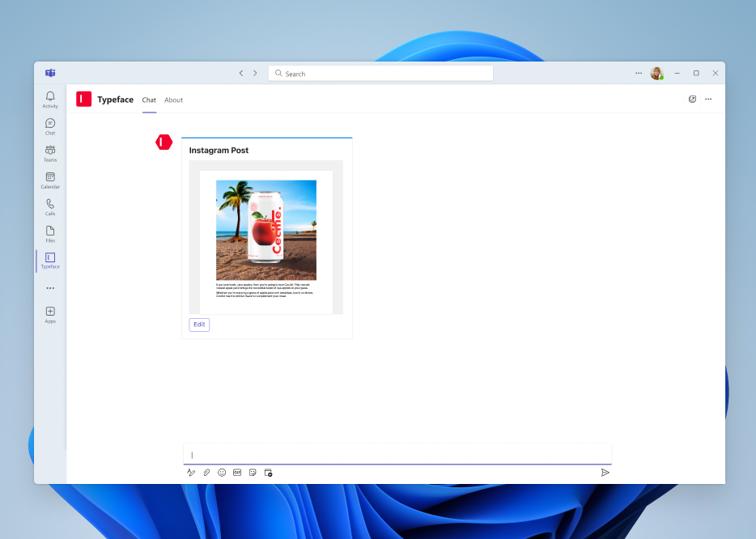756x539 pixels.
Task: Send the message with the send arrow
Action: pos(605,472)
